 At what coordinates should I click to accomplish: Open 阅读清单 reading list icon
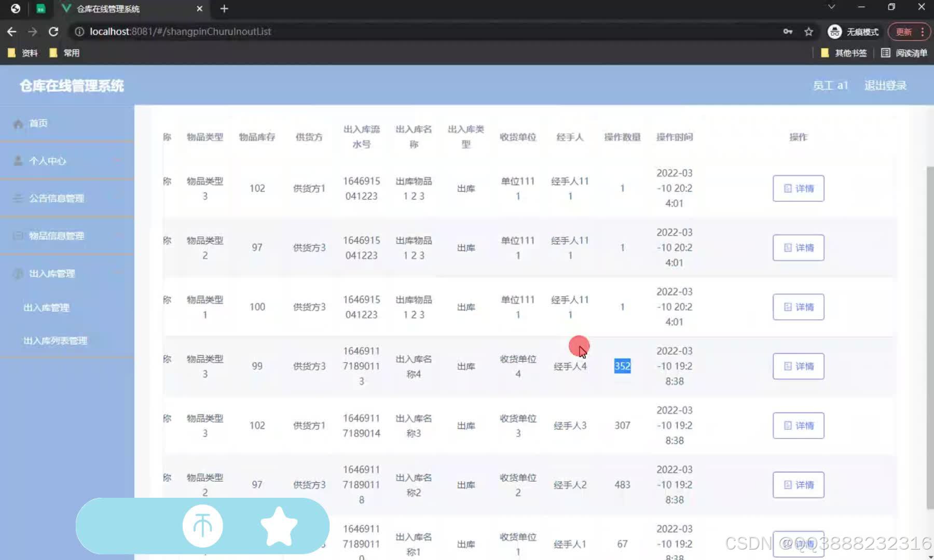885,52
